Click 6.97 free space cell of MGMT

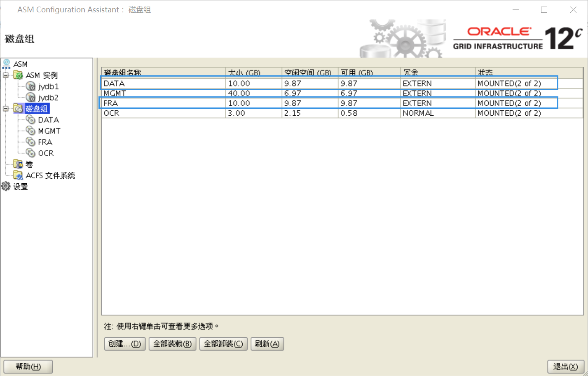[x=310, y=93]
